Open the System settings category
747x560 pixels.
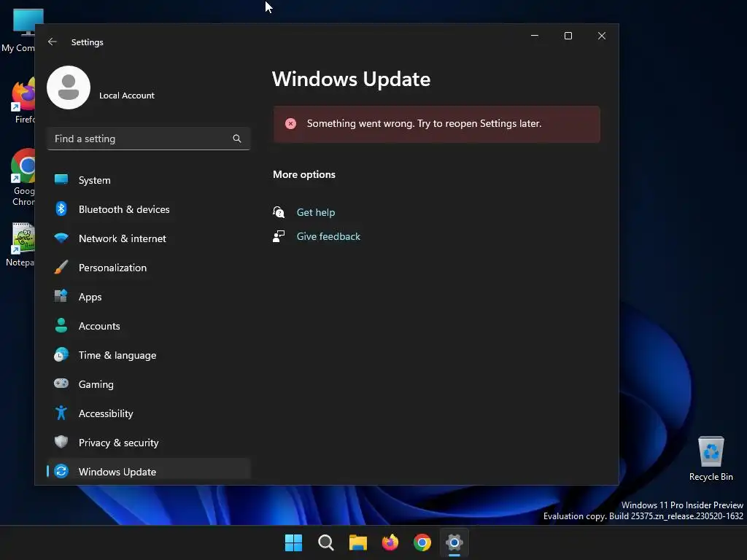coord(149,180)
